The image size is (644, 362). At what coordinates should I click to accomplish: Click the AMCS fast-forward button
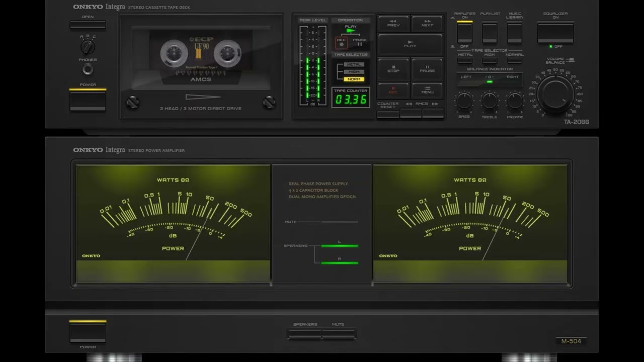click(x=433, y=114)
